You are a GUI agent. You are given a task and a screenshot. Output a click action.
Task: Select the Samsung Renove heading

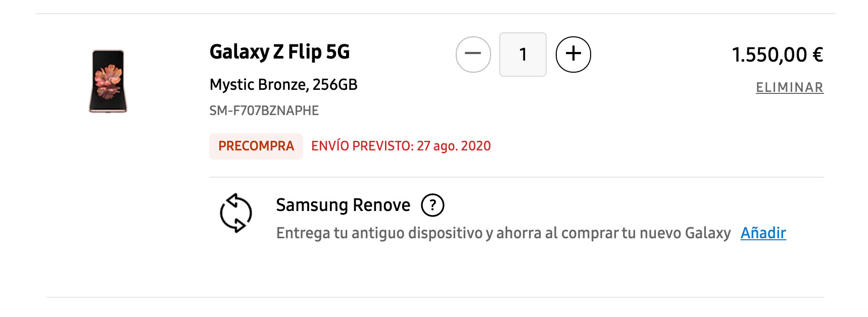pyautogui.click(x=343, y=205)
